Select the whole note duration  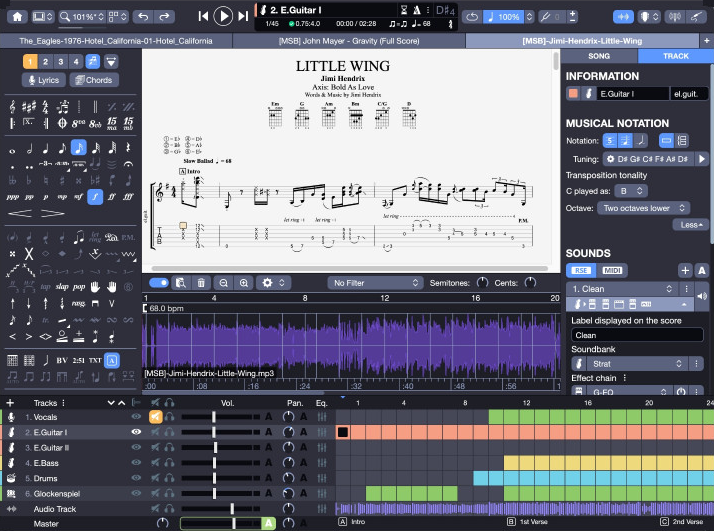click(x=12, y=150)
